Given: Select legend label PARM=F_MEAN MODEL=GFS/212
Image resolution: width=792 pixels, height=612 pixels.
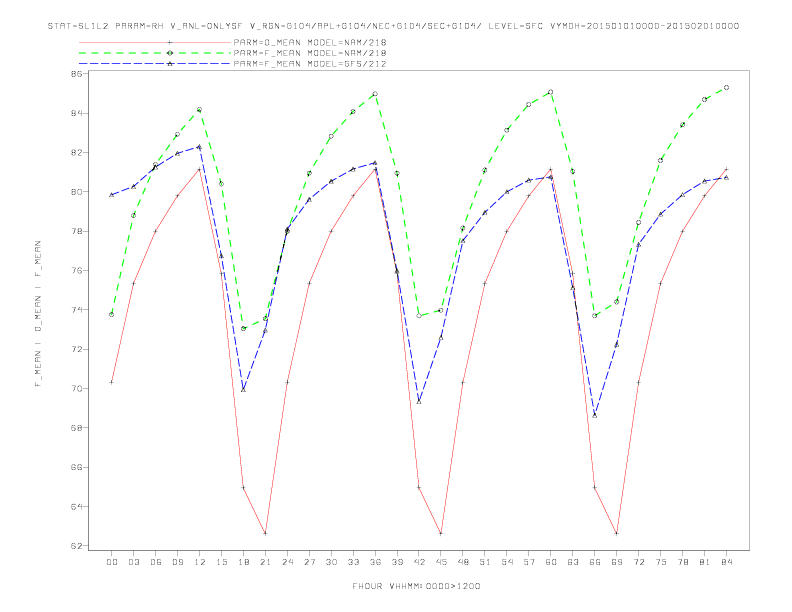Looking at the screenshot, I should [310, 64].
